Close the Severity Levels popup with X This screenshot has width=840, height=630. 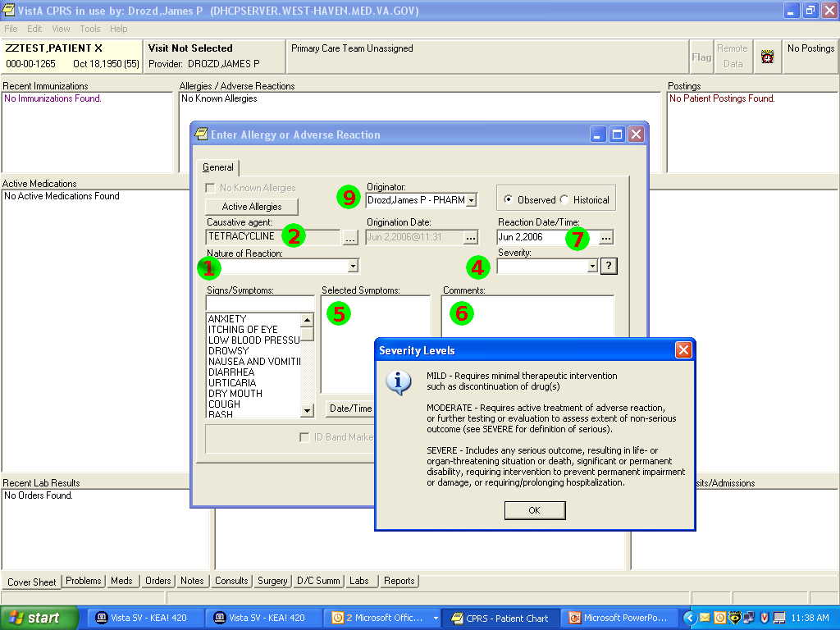tap(683, 350)
